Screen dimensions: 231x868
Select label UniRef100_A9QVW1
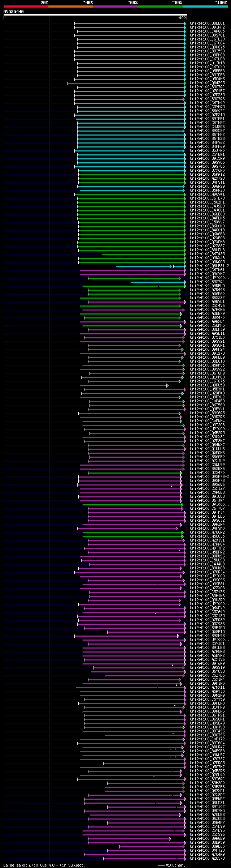tap(207, 194)
